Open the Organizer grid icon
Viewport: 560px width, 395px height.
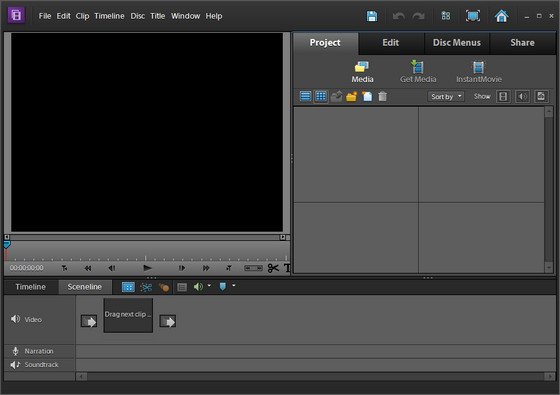click(446, 16)
